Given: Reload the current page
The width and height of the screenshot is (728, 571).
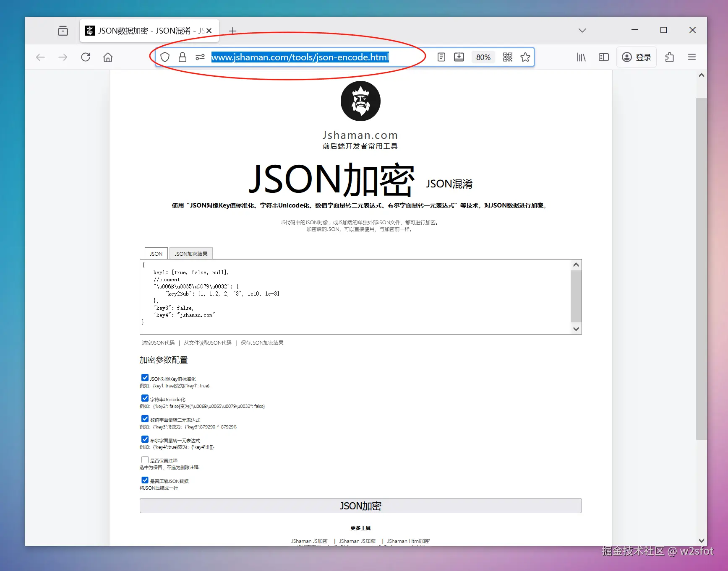Looking at the screenshot, I should click(86, 57).
